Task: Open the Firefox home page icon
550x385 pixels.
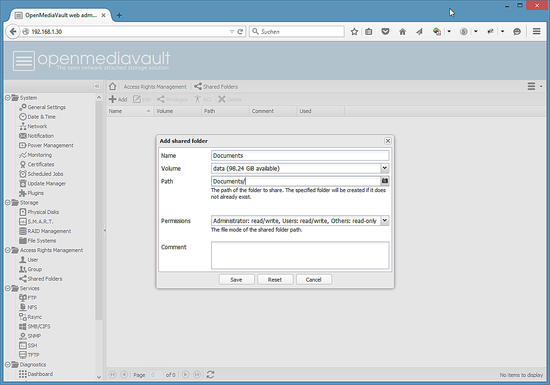Action: pyautogui.click(x=402, y=32)
